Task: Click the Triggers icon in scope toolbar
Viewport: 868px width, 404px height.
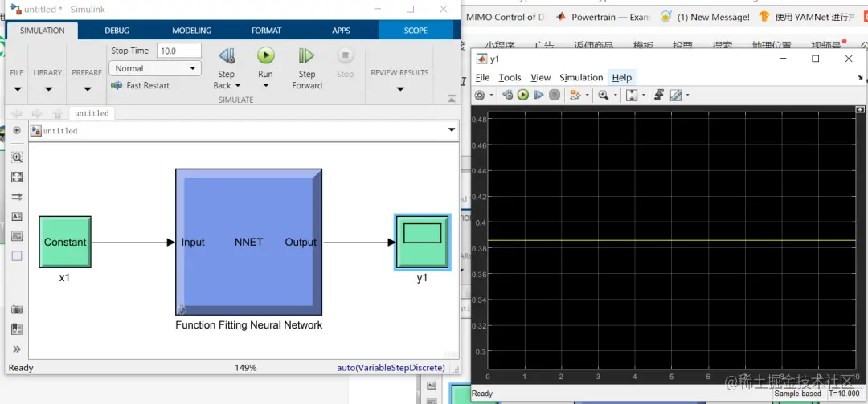Action: pos(659,96)
